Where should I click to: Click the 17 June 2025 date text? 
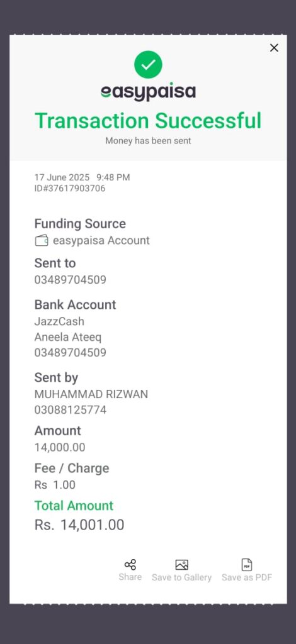tap(62, 177)
